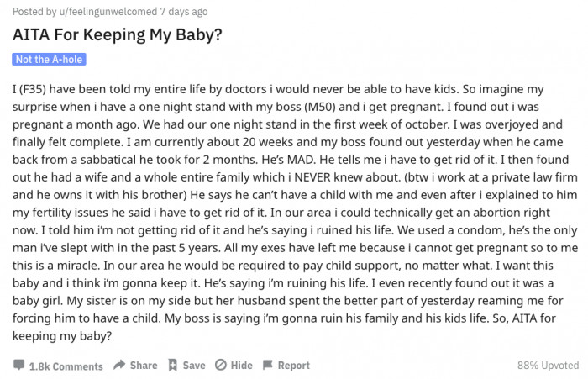Click the word 'MAD' in the post body

[x=301, y=160]
